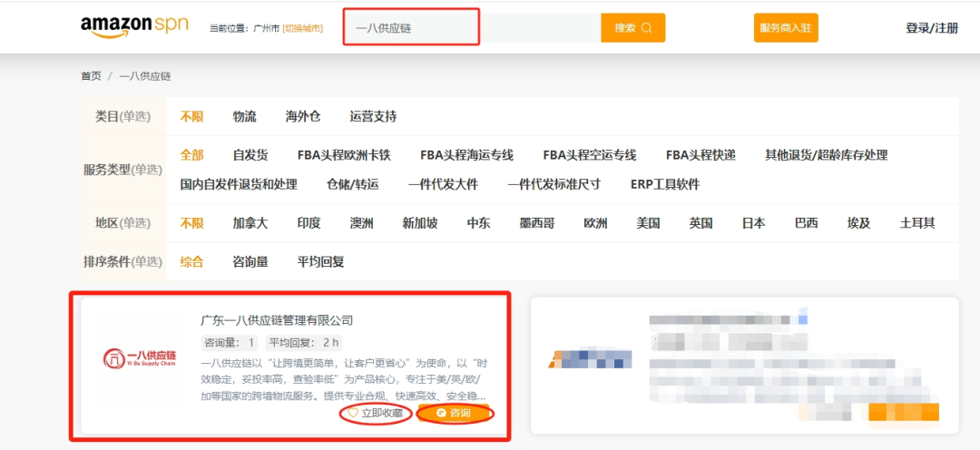This screenshot has height=450, width=980.
Task: Filter region by 中东
Action: point(479,223)
